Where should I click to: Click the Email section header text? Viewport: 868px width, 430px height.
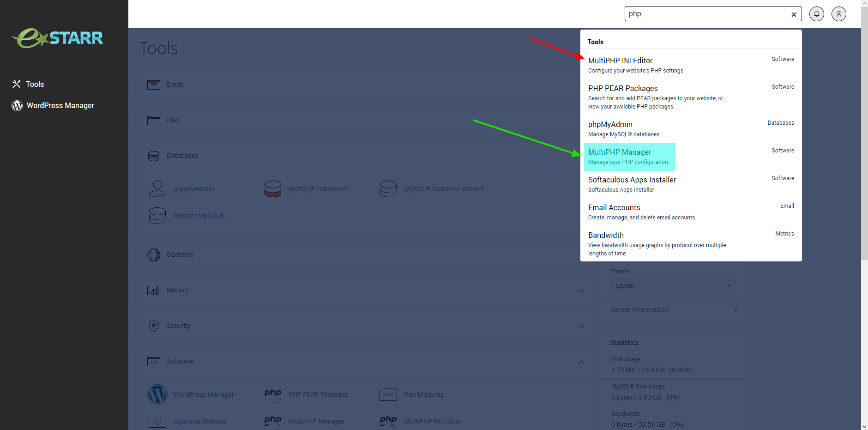pos(175,85)
